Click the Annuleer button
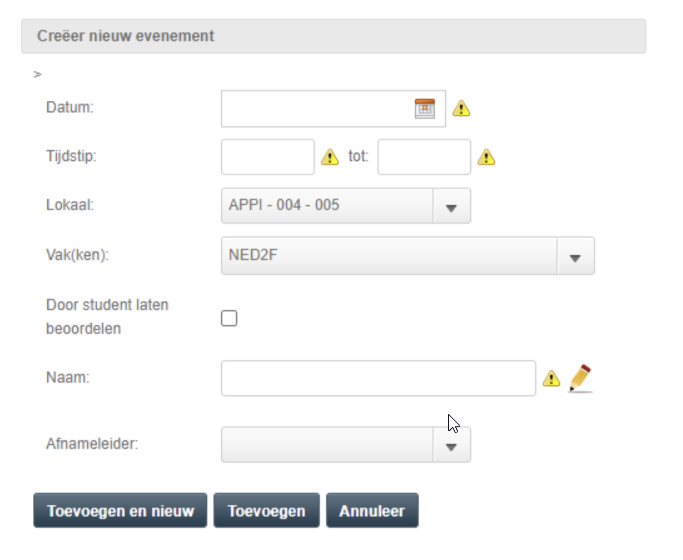The height and width of the screenshot is (560, 683). 372,510
